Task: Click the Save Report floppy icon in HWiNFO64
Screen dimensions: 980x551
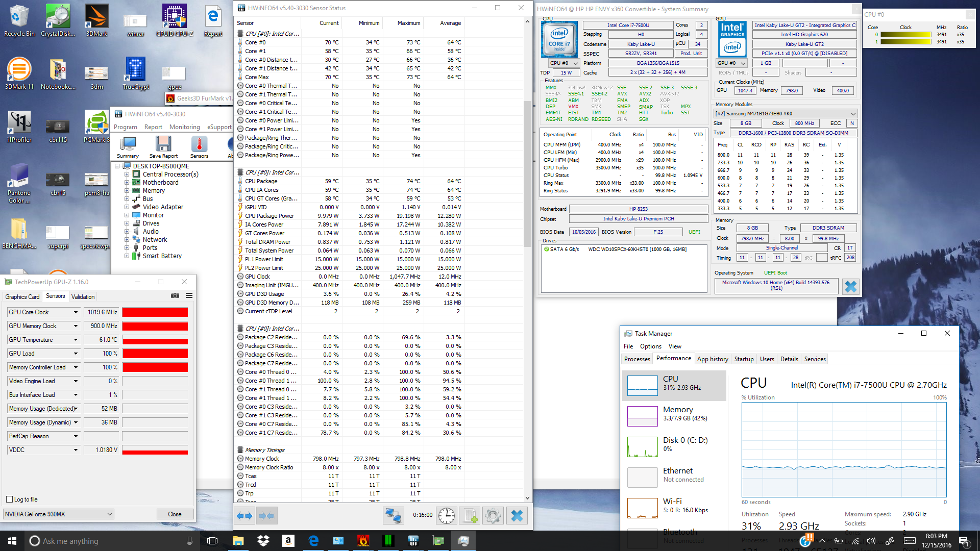Action: pyautogui.click(x=163, y=147)
